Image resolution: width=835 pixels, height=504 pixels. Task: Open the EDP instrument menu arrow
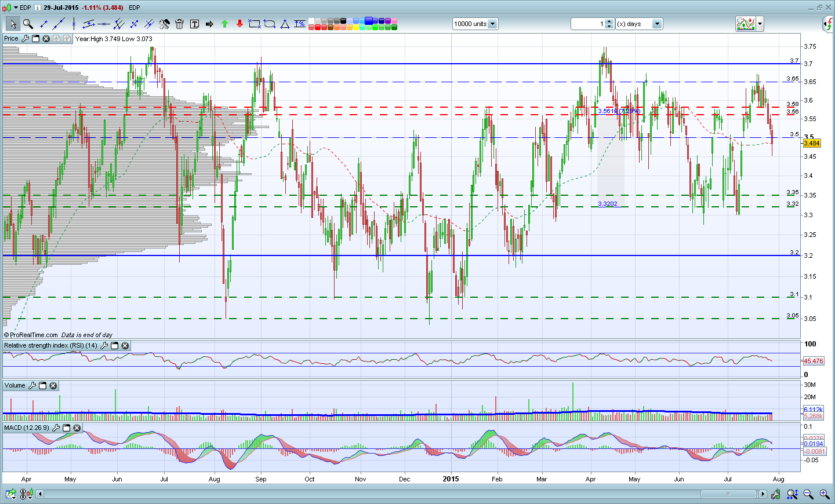(16, 8)
